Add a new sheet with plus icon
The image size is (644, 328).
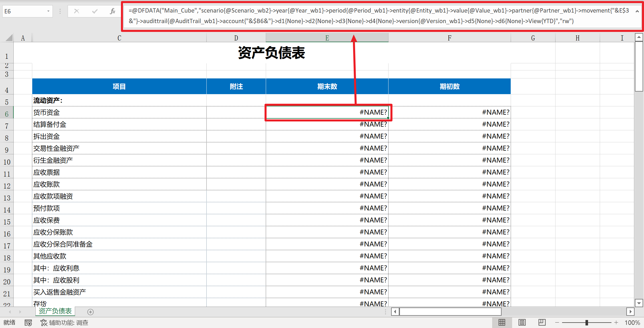click(90, 312)
